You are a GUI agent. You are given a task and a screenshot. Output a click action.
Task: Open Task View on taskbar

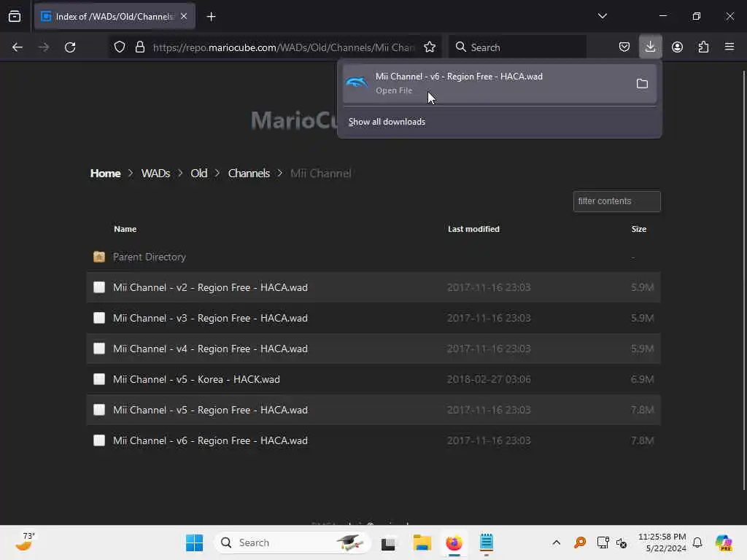point(388,542)
